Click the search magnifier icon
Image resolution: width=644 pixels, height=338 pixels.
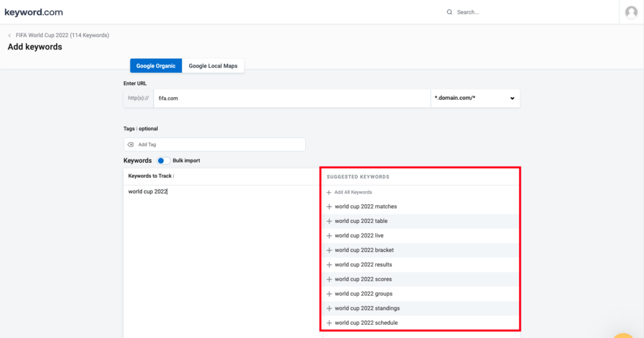point(449,13)
